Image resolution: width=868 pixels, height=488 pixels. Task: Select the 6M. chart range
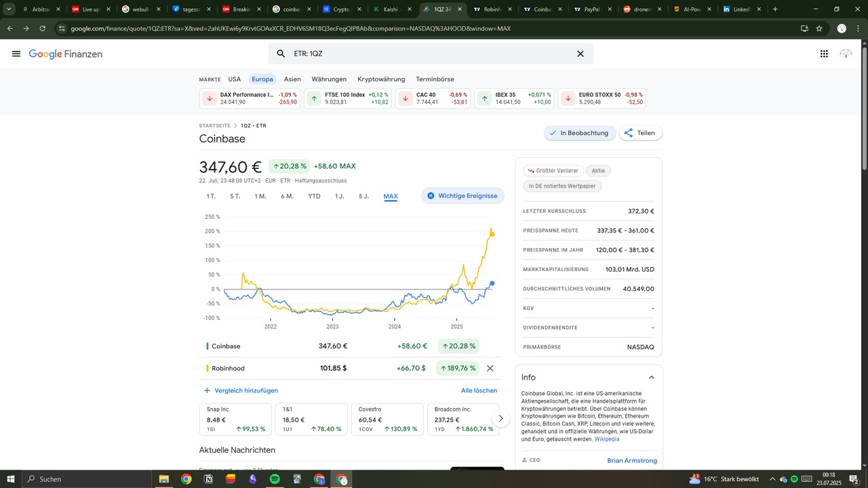(287, 196)
